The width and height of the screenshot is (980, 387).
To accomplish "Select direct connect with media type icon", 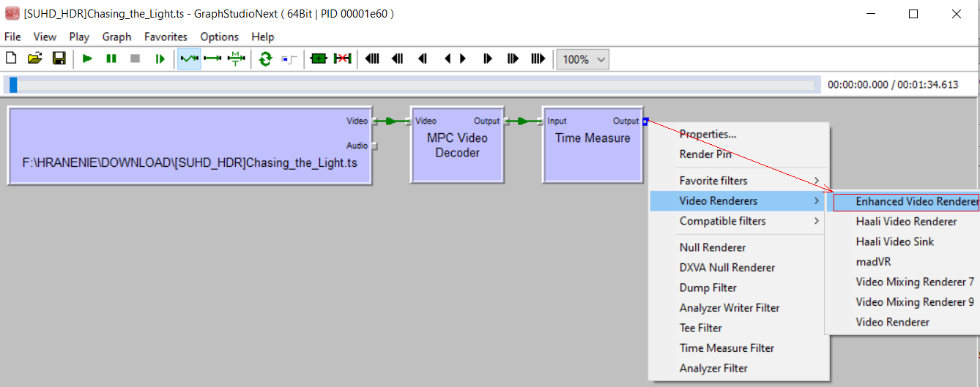I will (x=237, y=59).
